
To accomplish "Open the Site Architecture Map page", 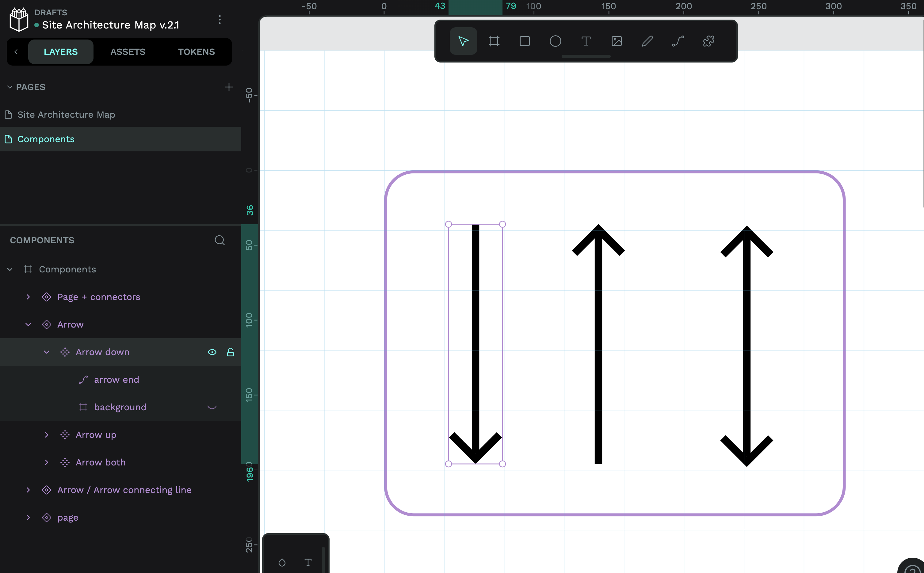I will coord(66,115).
